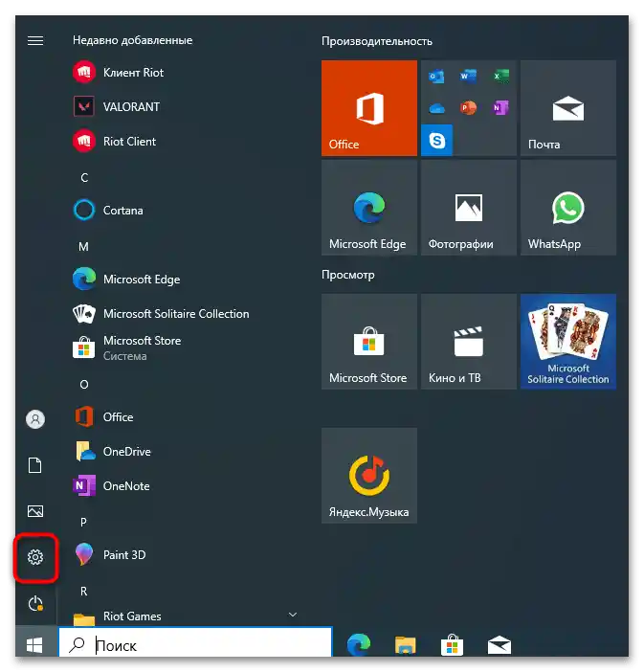Click the orange Office tile
The height and width of the screenshot is (672, 644).
(x=369, y=108)
